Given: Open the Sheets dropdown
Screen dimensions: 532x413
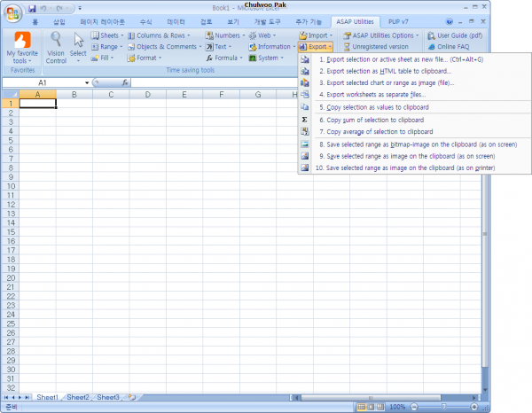Looking at the screenshot, I should point(107,35).
